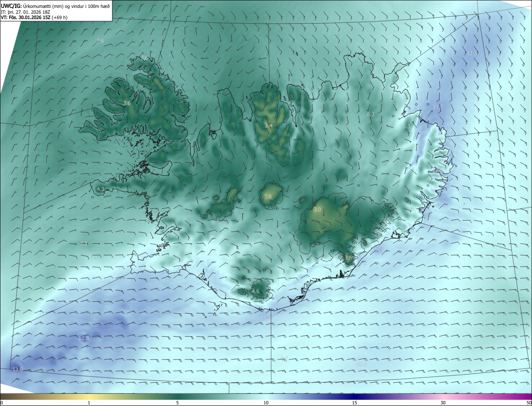
Task: Click the 3.4 value in north Iceland
Action: pos(268,125)
